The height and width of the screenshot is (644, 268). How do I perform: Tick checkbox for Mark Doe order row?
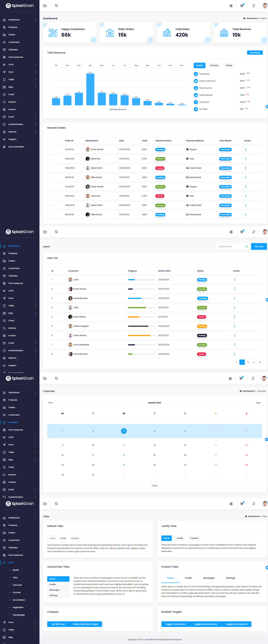[53, 159]
